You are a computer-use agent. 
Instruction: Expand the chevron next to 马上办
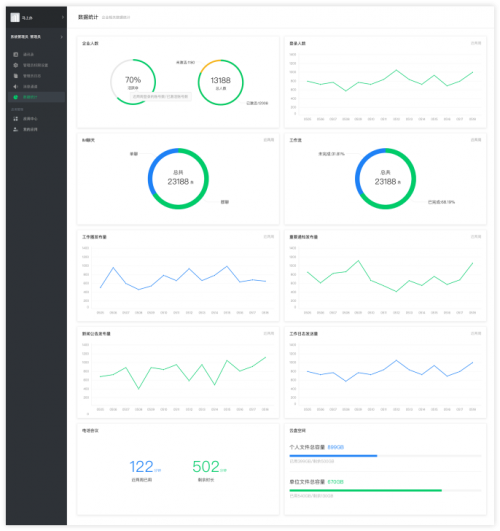(62, 17)
